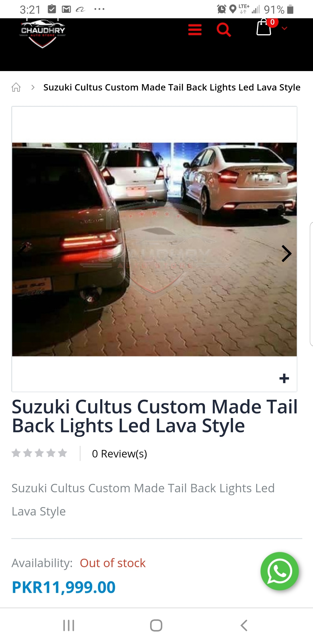Show next product image with right arrow

pos(286,254)
